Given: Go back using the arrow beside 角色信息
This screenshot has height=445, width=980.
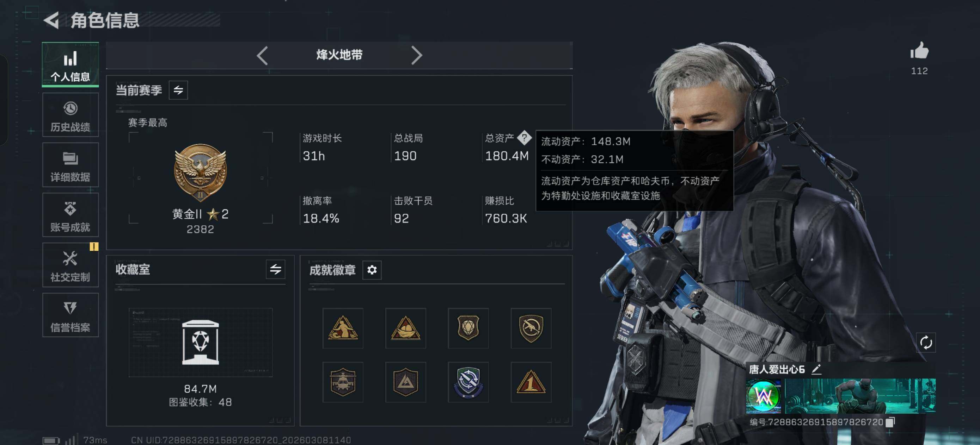Looking at the screenshot, I should click(x=51, y=20).
